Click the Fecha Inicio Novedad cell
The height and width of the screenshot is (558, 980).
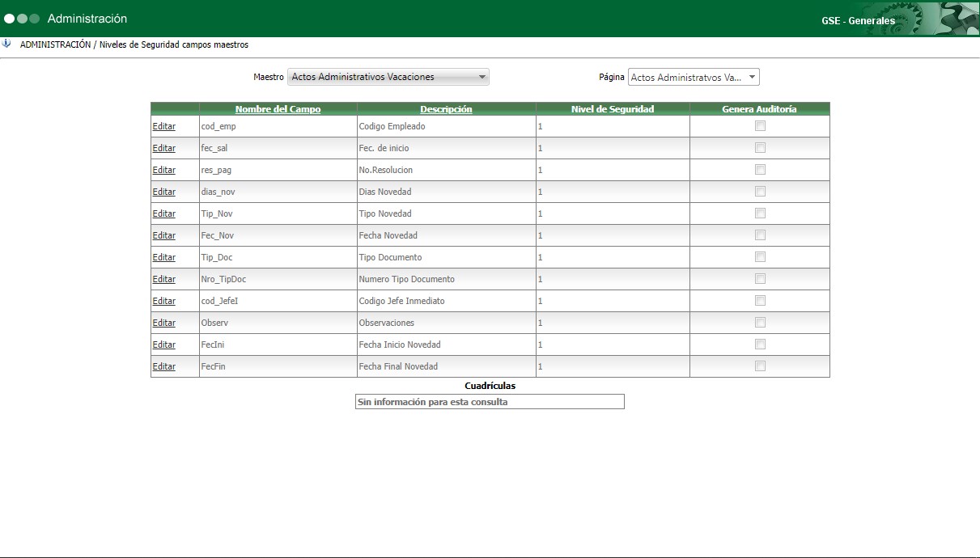tap(446, 345)
